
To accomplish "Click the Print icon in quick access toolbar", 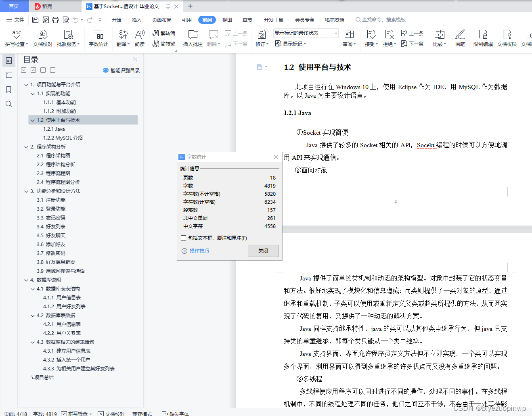I will click(x=55, y=20).
